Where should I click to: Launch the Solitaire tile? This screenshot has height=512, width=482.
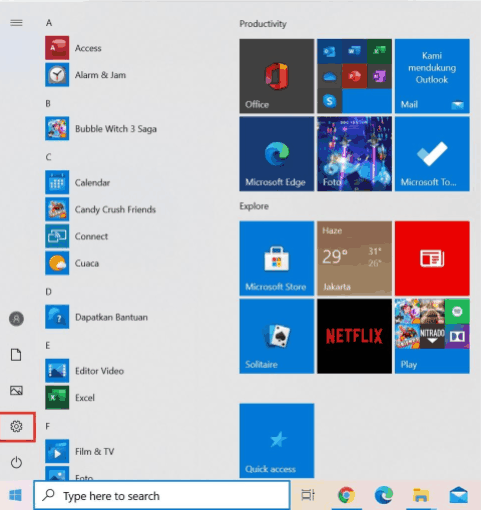tap(277, 336)
